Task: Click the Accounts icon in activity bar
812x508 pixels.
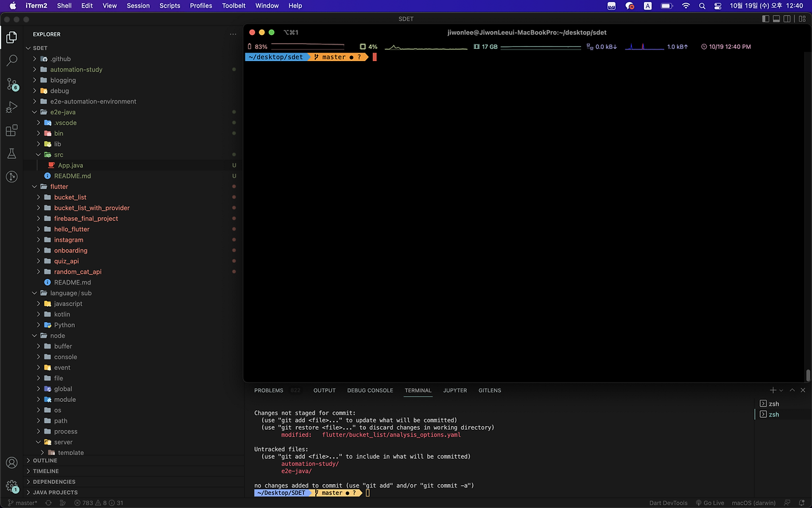Action: 11,463
